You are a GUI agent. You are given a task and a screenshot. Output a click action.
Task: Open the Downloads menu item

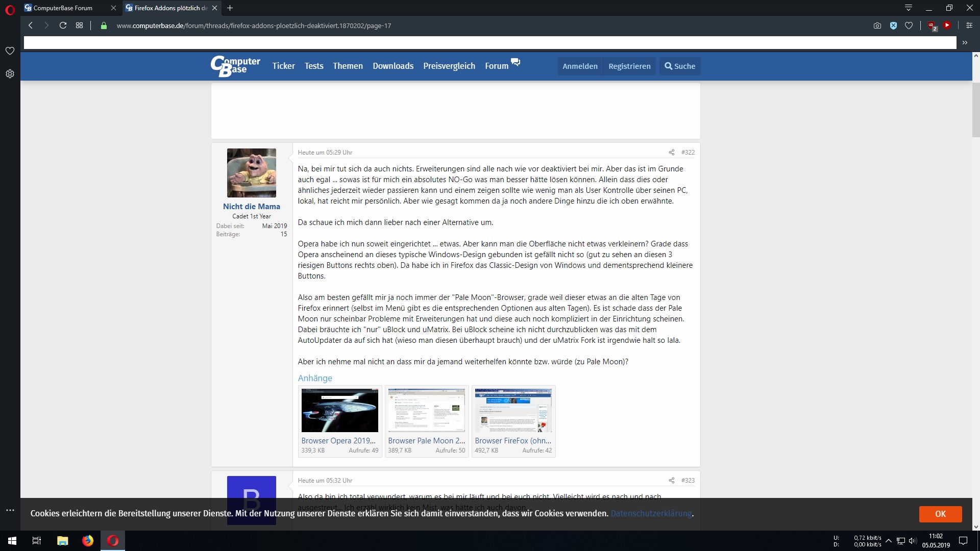coord(393,66)
